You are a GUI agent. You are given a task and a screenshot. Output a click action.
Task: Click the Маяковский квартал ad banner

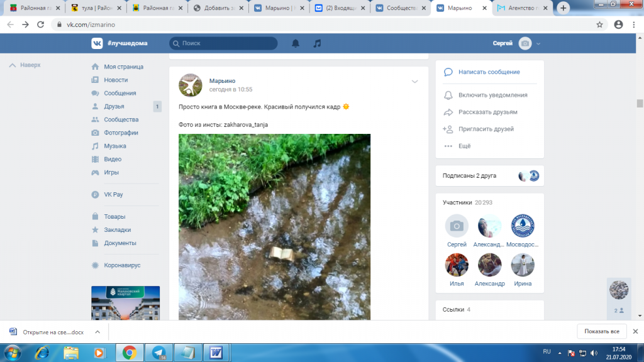click(125, 303)
